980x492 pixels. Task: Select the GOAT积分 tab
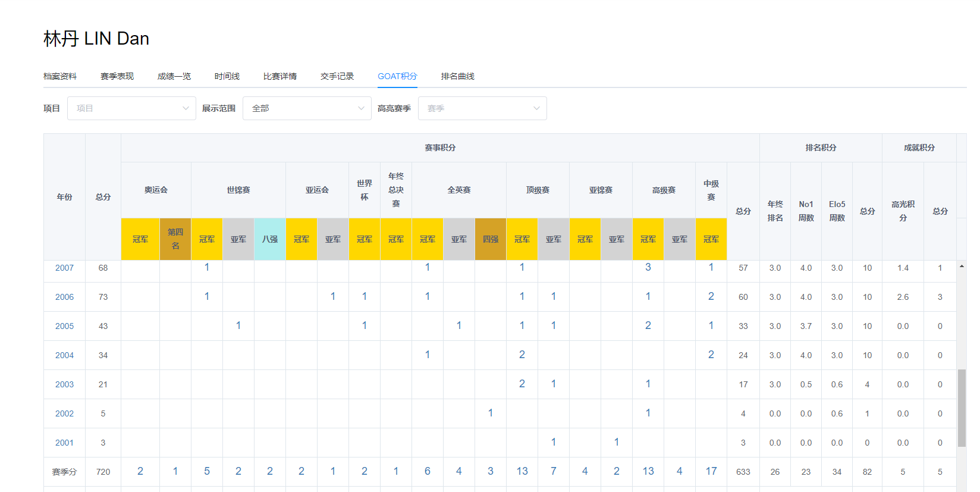coord(397,76)
